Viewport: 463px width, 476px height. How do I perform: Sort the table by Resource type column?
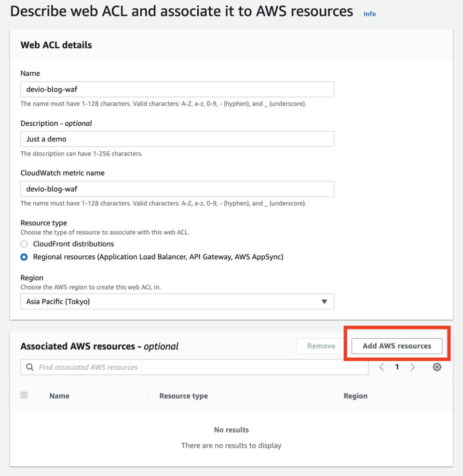coord(183,396)
